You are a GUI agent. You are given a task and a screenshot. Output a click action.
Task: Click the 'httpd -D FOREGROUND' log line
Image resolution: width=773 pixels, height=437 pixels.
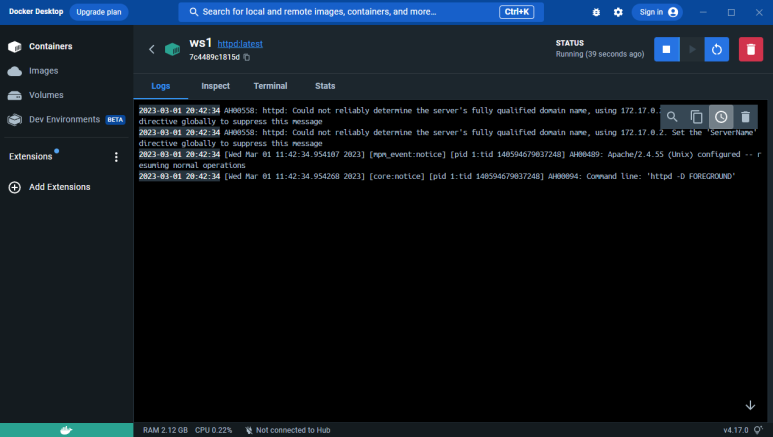(437, 176)
